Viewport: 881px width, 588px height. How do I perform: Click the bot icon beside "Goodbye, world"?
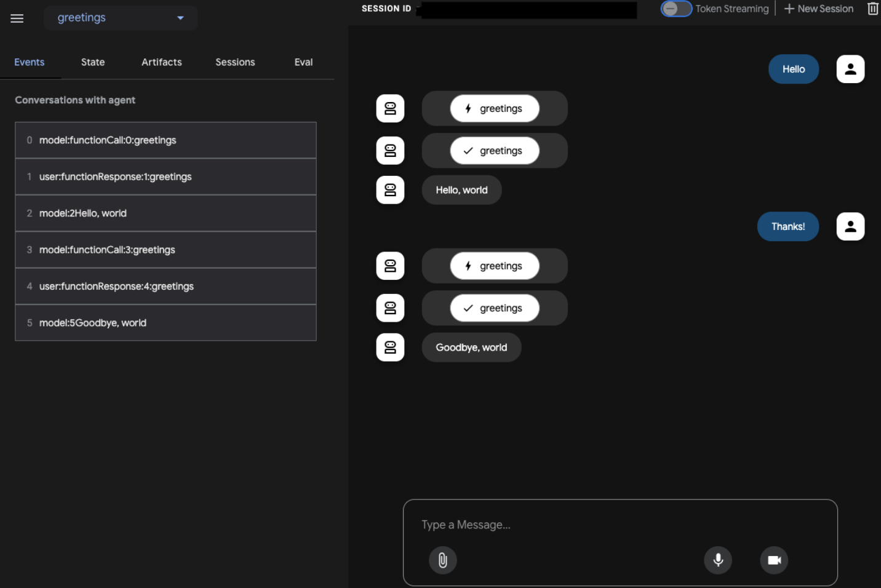tap(390, 347)
